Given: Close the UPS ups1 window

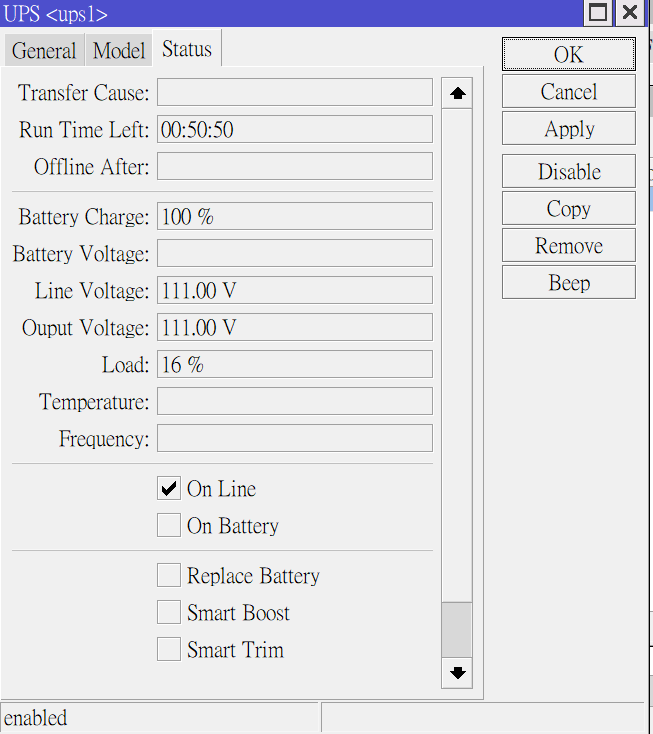Looking at the screenshot, I should [x=630, y=12].
